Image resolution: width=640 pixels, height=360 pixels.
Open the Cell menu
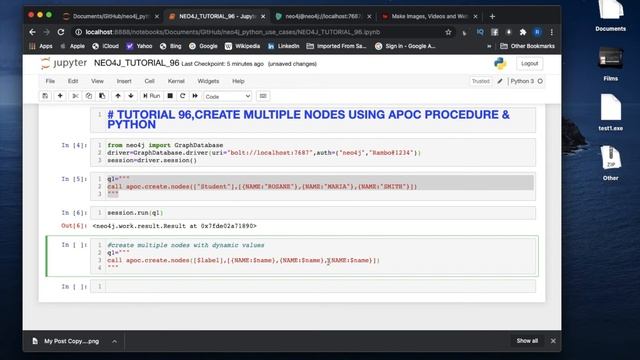coord(149,81)
